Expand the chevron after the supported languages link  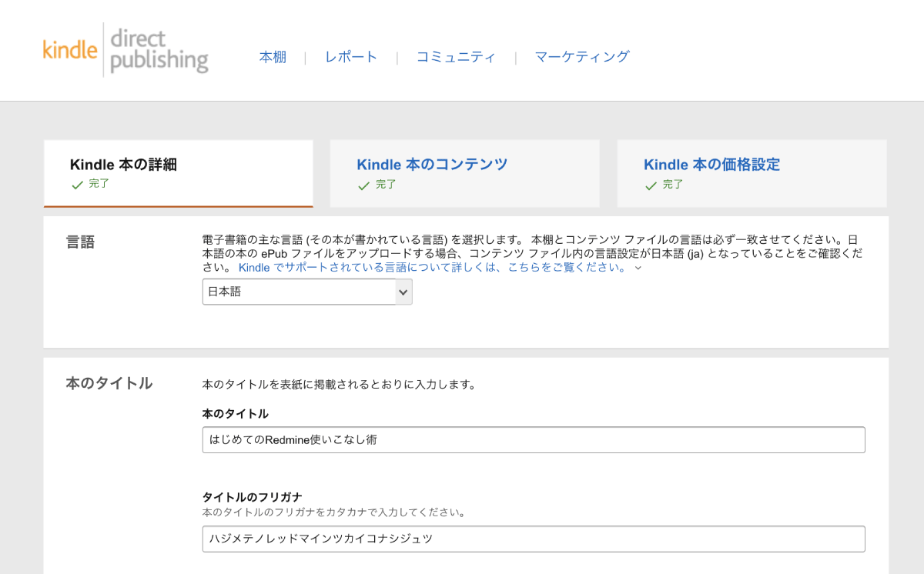(x=638, y=268)
